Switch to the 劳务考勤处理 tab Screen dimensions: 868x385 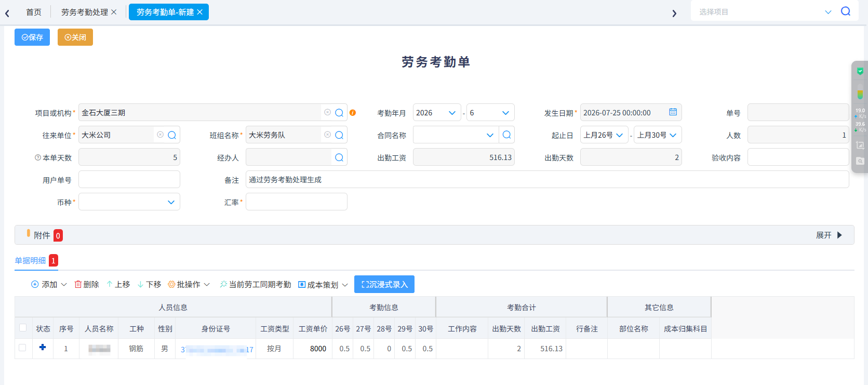[85, 12]
